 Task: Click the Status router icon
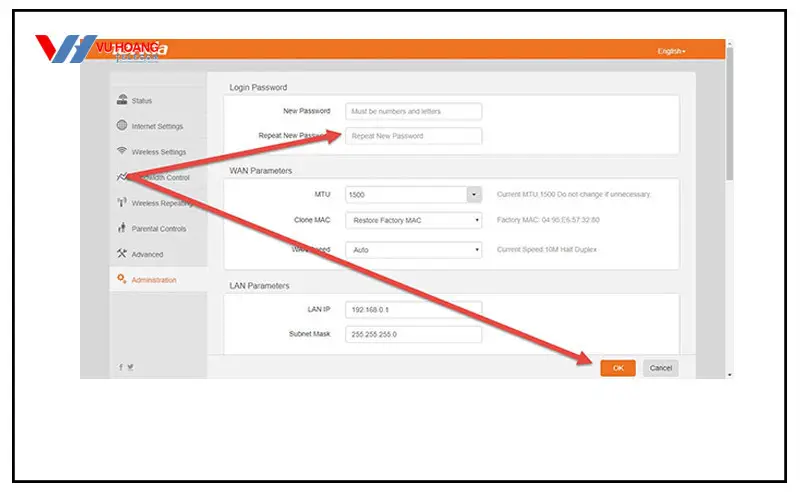pos(122,99)
